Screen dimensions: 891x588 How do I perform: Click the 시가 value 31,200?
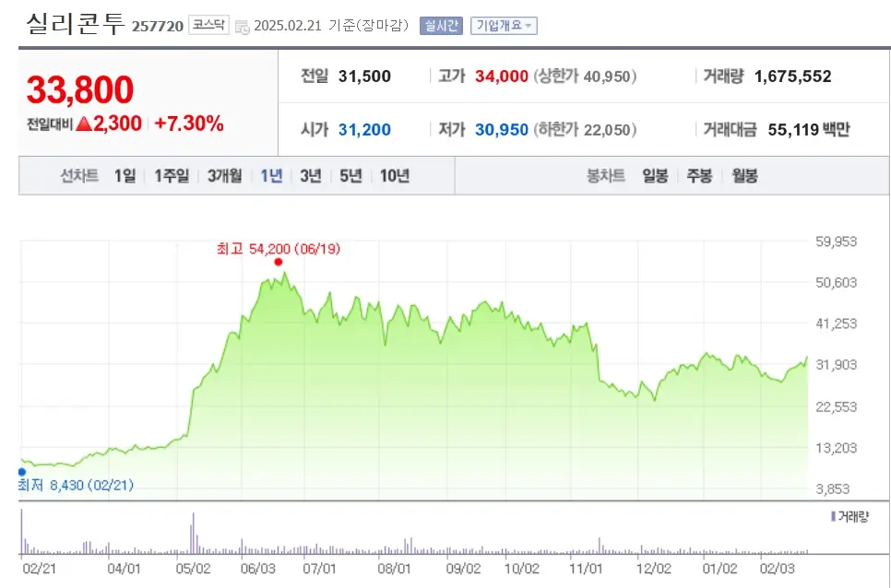364,130
